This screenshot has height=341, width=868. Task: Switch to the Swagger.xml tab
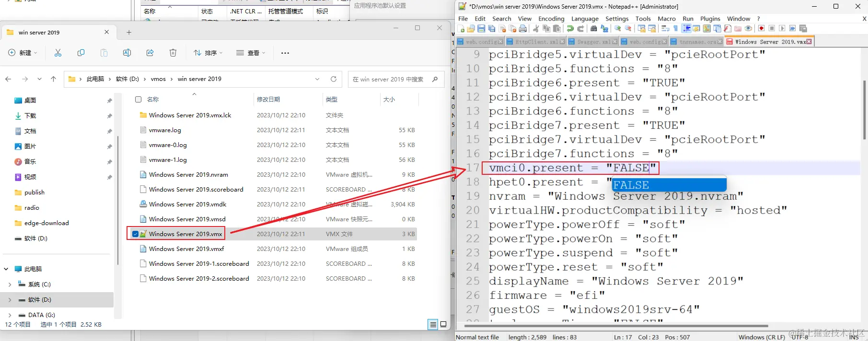[593, 42]
